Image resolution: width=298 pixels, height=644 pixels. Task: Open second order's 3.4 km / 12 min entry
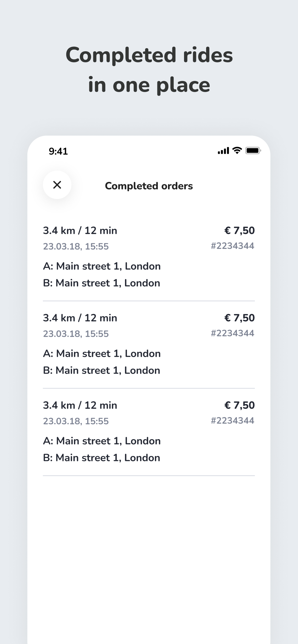pos(80,318)
